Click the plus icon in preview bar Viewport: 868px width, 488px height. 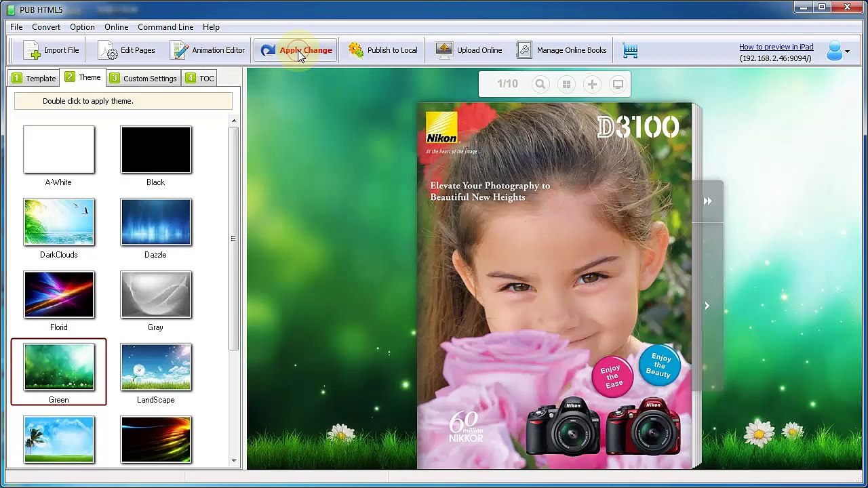[592, 84]
